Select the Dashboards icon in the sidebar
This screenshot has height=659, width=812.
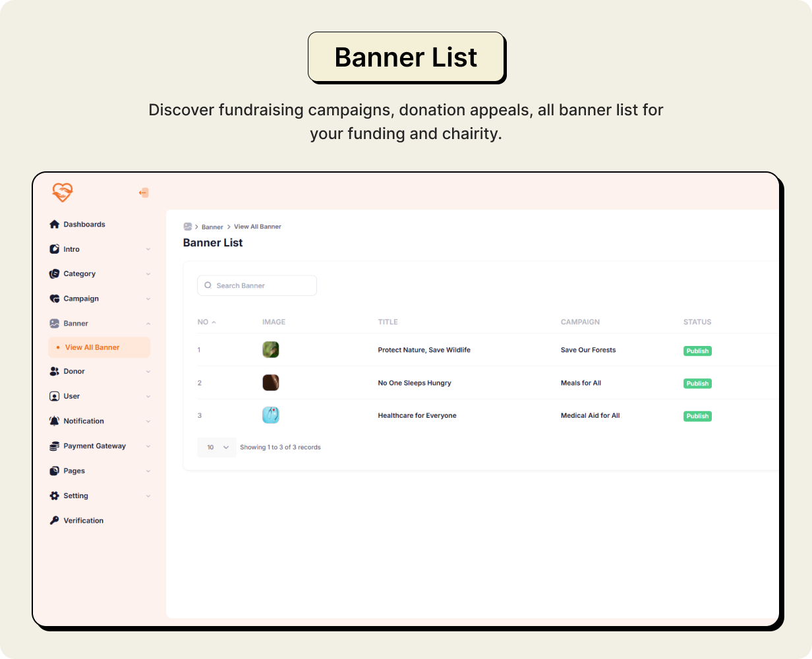coord(54,224)
